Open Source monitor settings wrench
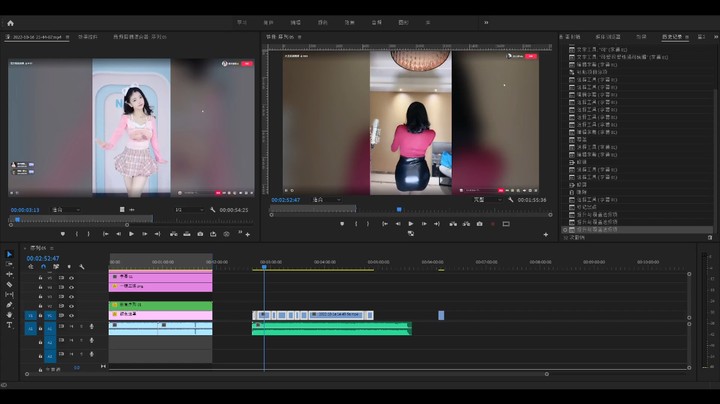The height and width of the screenshot is (404, 720). 213,210
